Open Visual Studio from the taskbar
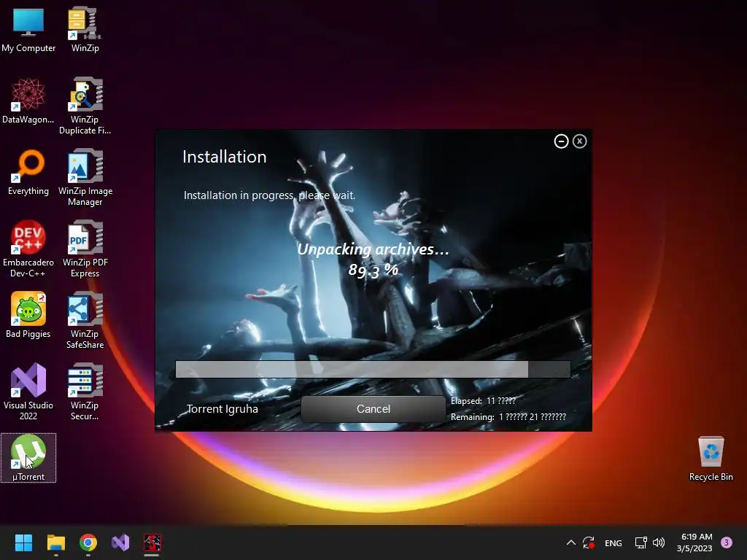This screenshot has width=747, height=560. click(x=120, y=542)
